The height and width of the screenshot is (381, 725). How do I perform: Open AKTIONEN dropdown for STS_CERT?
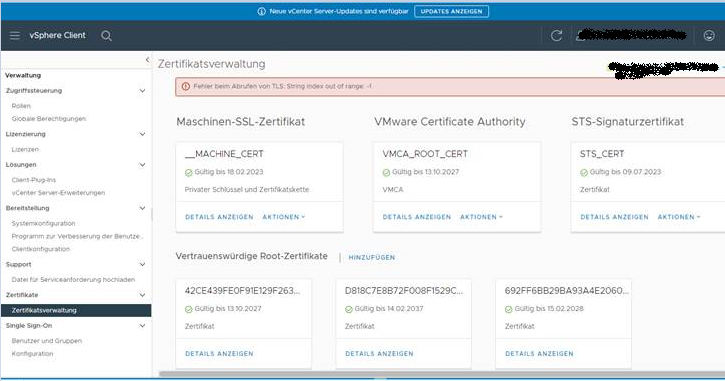(x=679, y=217)
